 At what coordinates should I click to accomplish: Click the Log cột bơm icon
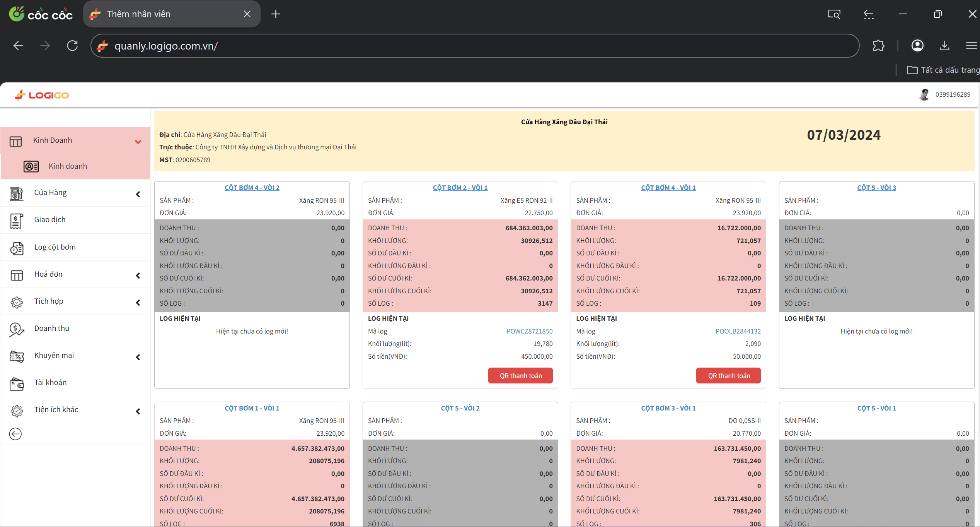tap(16, 248)
